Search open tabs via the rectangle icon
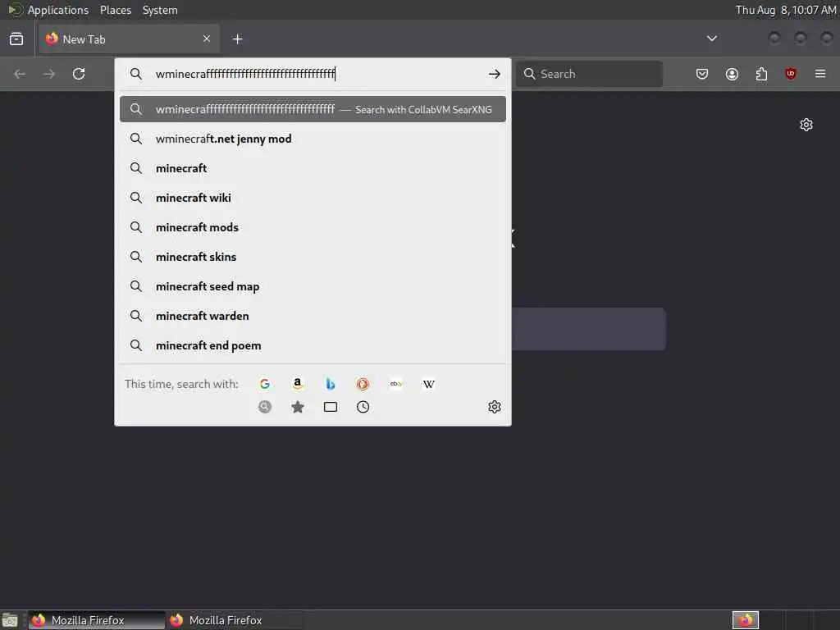The width and height of the screenshot is (840, 630). pyautogui.click(x=331, y=407)
